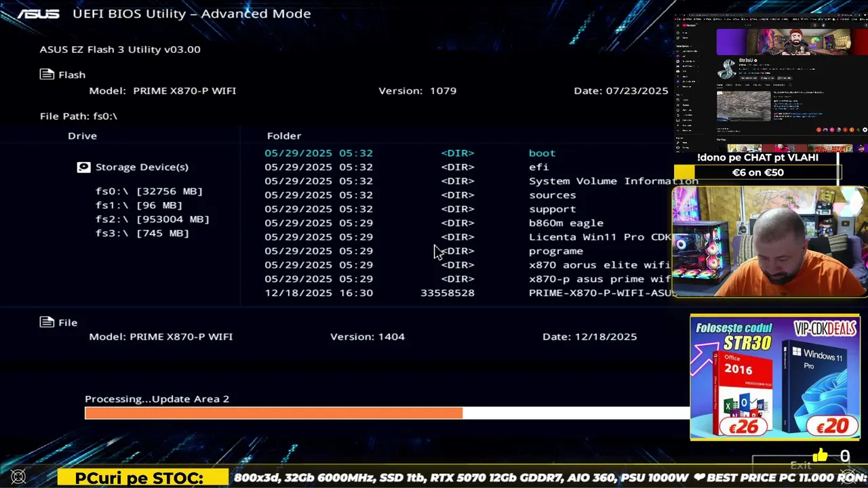This screenshot has width=868, height=488.
Task: Click the settings icon in the bottom-left corner
Action: (x=18, y=477)
